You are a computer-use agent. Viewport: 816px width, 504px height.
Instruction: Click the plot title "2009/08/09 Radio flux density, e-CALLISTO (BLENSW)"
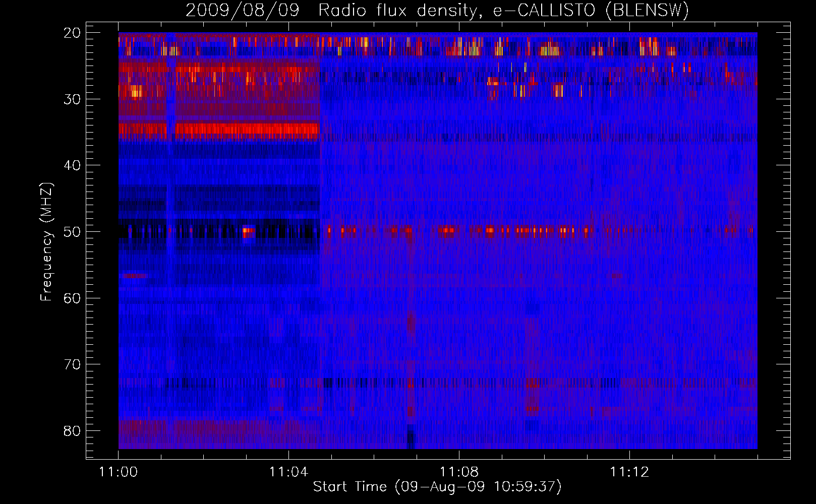437,10
